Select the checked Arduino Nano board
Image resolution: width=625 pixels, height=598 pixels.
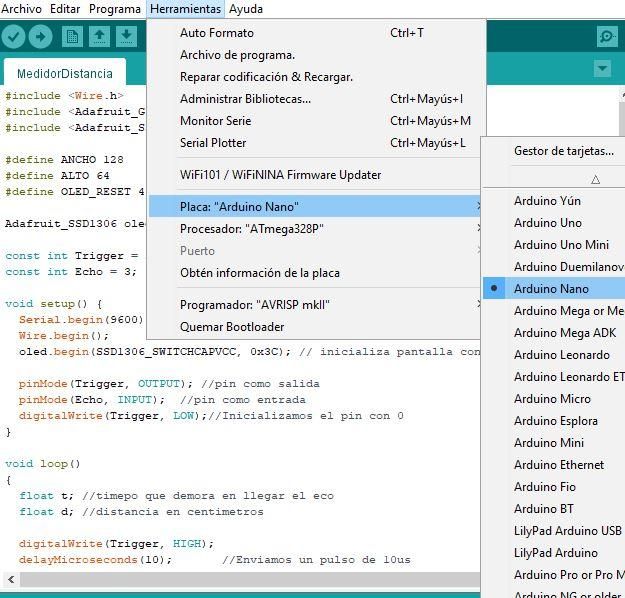[x=554, y=289]
